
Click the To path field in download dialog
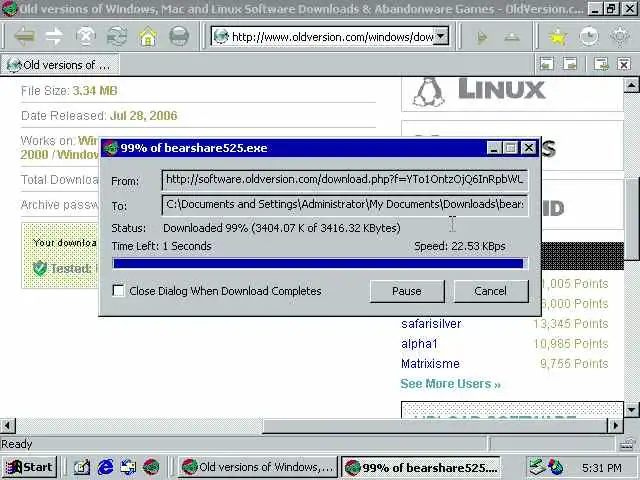tap(344, 205)
